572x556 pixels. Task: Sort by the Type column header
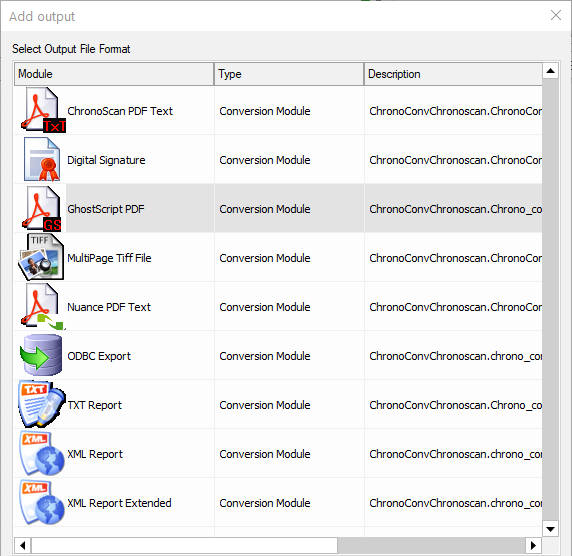point(289,74)
